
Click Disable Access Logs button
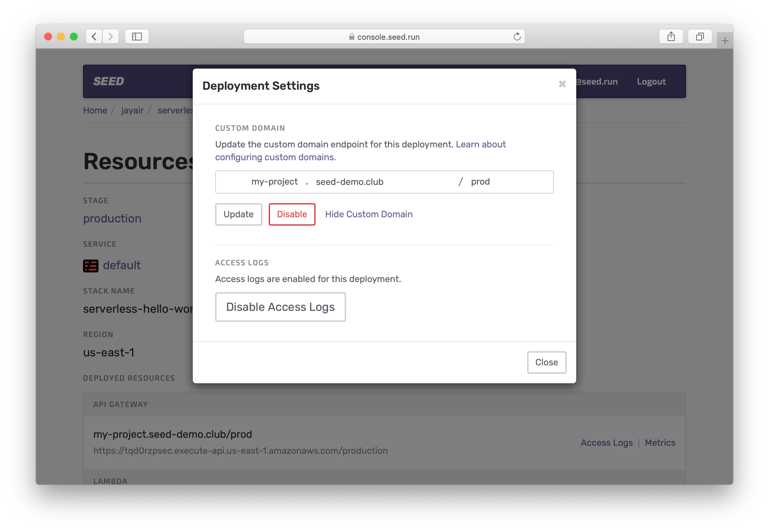280,307
